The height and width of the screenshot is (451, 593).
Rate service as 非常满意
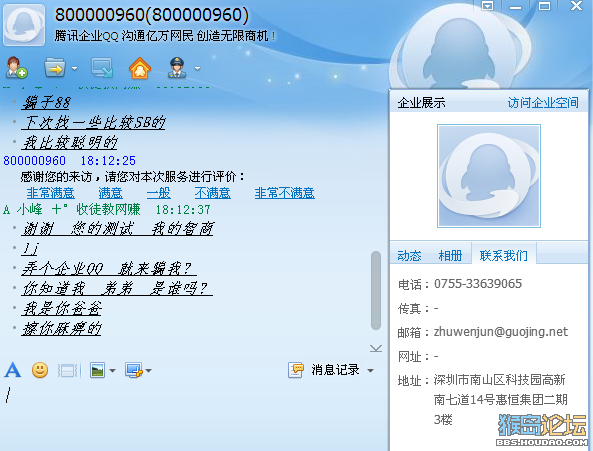point(51,193)
